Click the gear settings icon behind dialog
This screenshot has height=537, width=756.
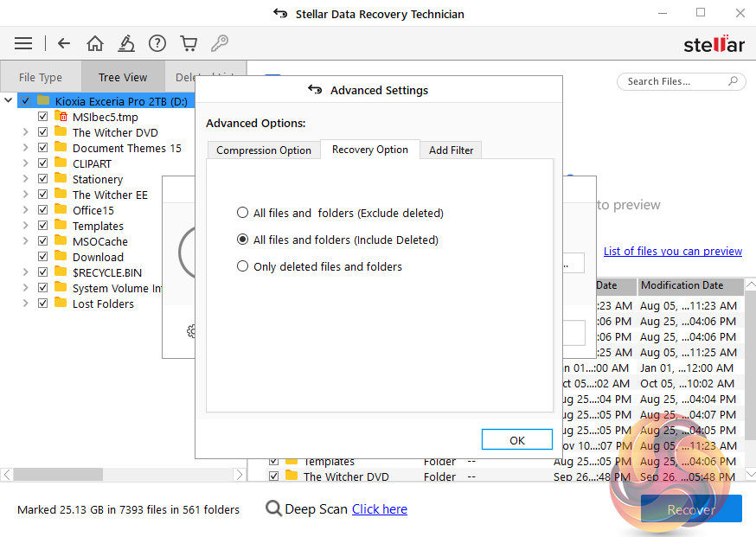click(x=191, y=331)
